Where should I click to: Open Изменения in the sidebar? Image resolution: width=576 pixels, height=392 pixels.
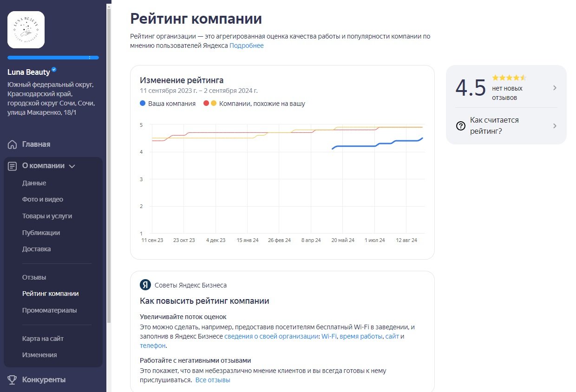point(39,355)
